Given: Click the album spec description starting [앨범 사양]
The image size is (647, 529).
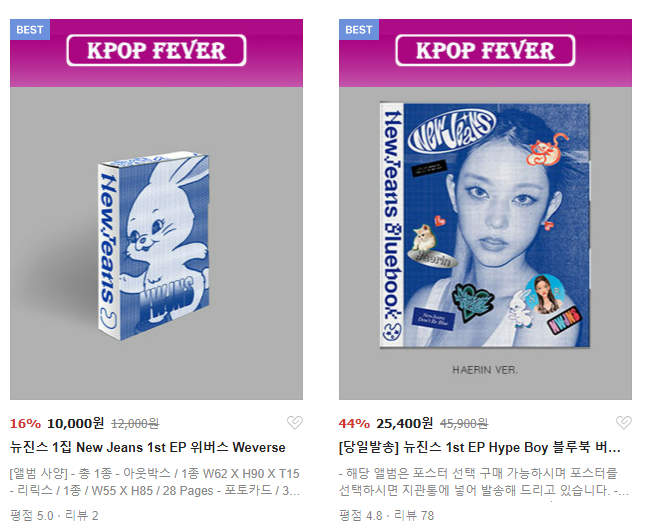Looking at the screenshot, I should pyautogui.click(x=155, y=482).
